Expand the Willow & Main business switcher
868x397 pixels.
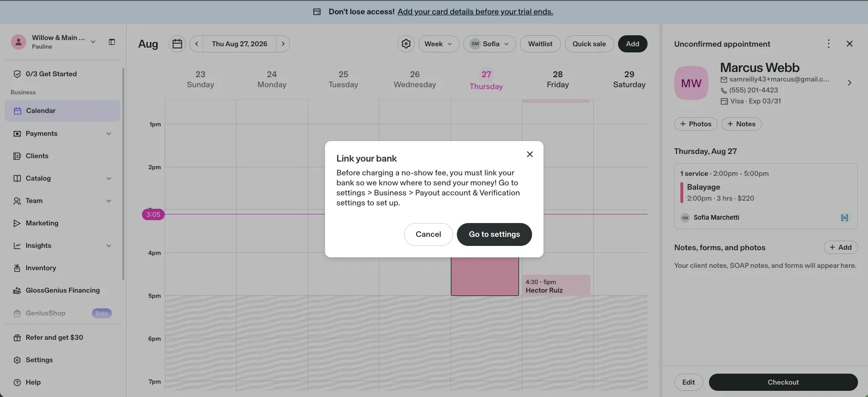(93, 42)
